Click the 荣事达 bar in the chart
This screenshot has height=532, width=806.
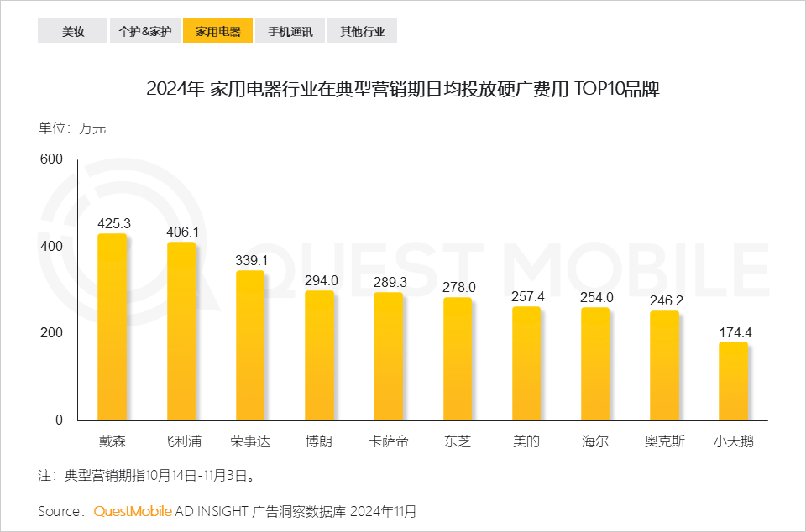(x=250, y=346)
